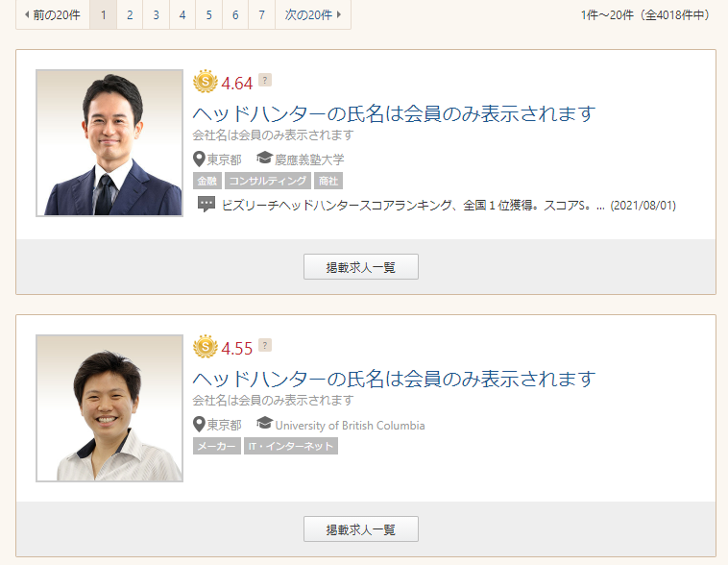Click the gold S badge beside 4.64
Image resolution: width=728 pixels, height=565 pixels.
point(205,82)
